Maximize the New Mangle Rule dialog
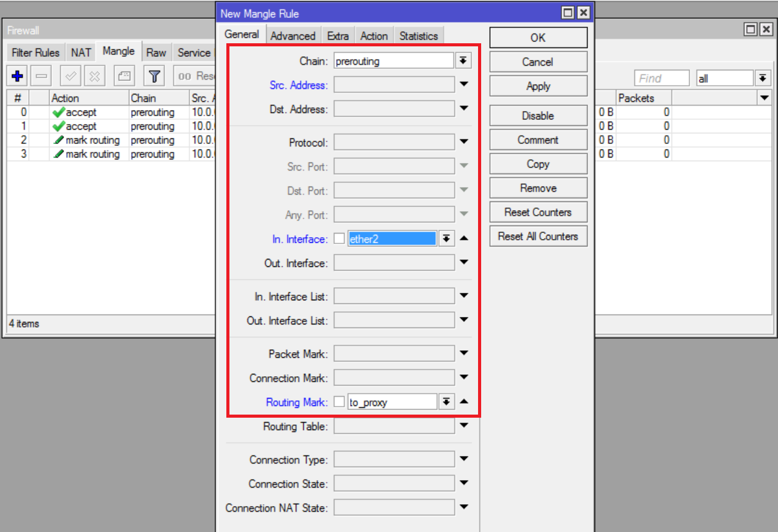The image size is (778, 532). [x=568, y=13]
